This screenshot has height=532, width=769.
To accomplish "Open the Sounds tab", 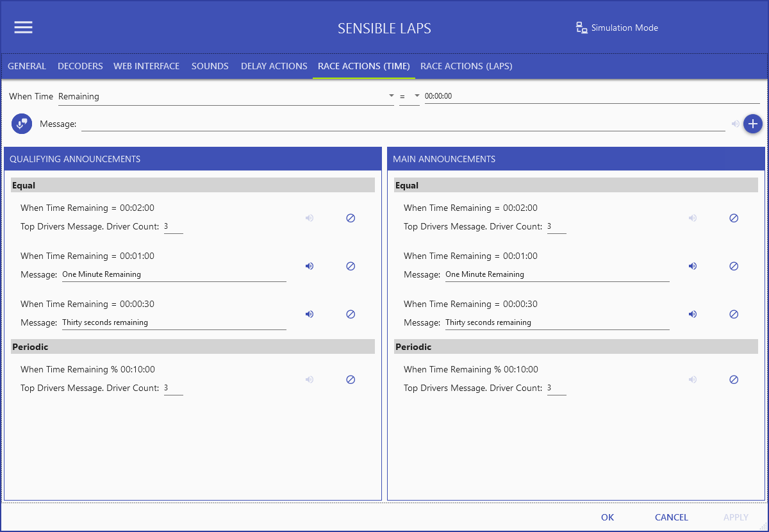I will (210, 66).
